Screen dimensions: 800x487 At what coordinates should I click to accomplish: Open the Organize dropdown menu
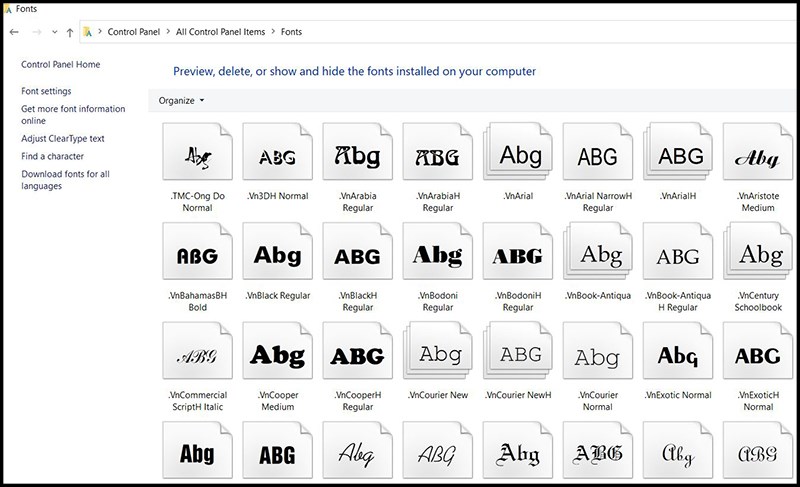[x=181, y=101]
